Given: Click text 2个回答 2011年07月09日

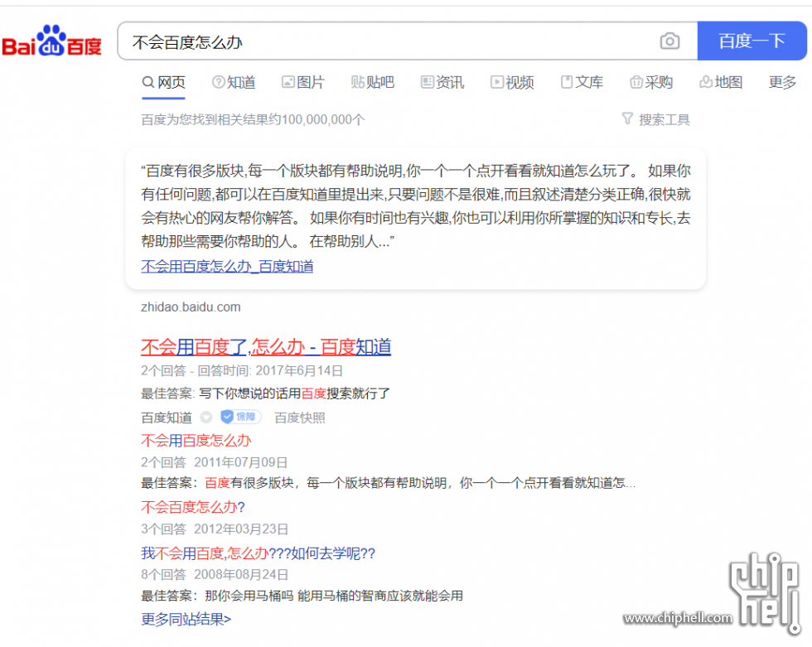Looking at the screenshot, I should coord(215,461).
